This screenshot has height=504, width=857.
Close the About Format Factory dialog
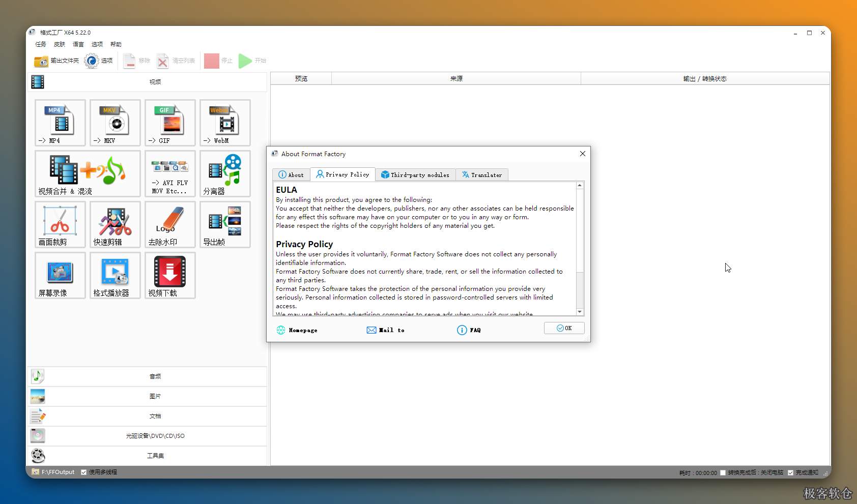click(x=583, y=154)
